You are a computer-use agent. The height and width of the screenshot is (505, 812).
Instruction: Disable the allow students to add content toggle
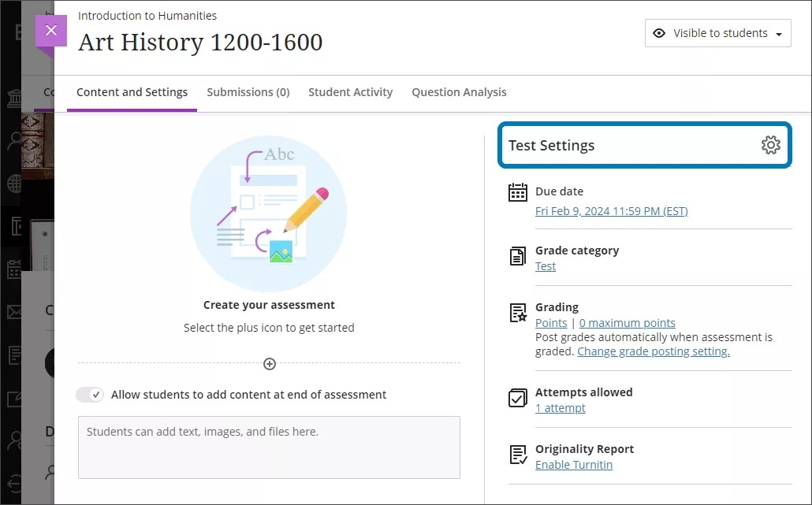90,395
